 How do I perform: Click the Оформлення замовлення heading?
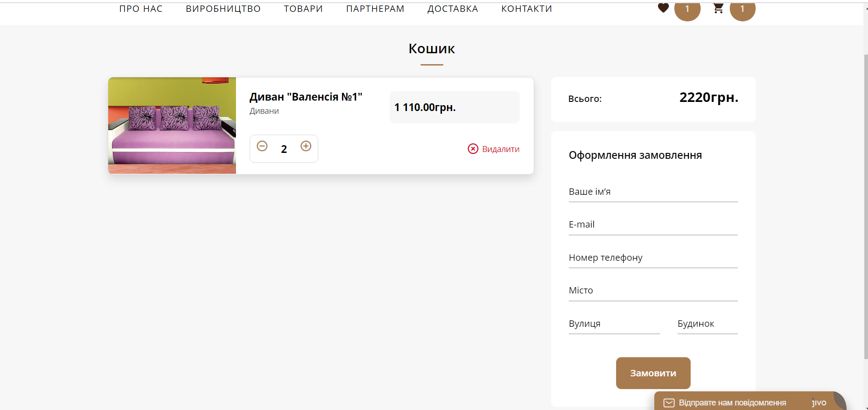click(x=635, y=155)
